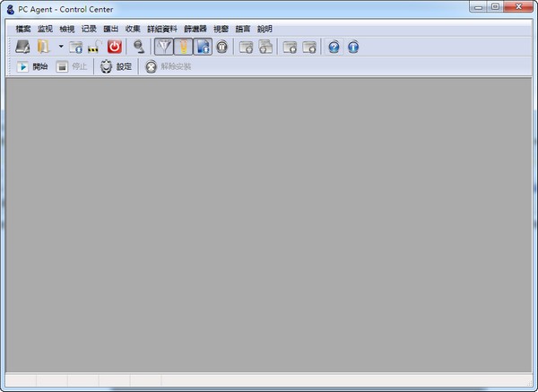Click the window info icon after dropdown arrow
538x392 pixels.
(x=75, y=47)
